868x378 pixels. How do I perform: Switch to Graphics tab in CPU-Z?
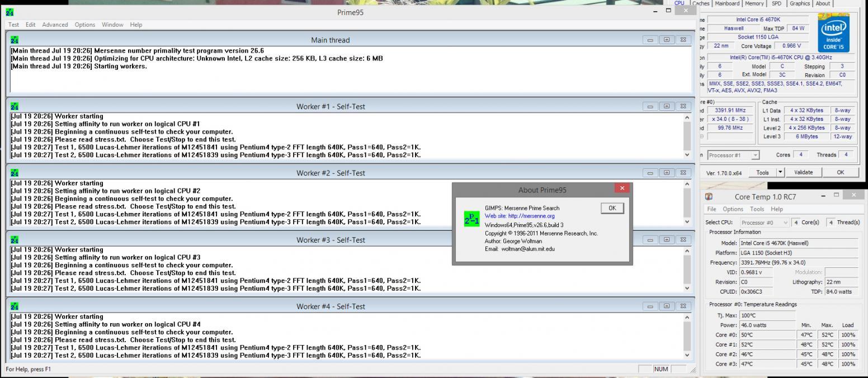pos(800,3)
